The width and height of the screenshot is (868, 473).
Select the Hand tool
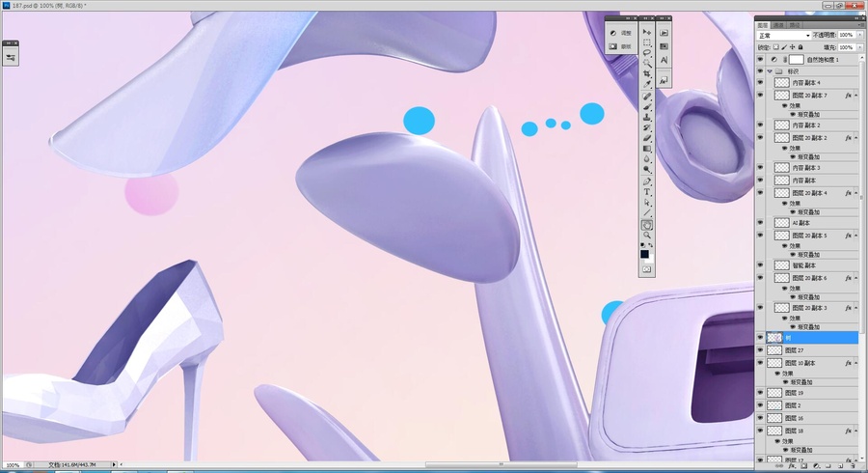click(646, 225)
